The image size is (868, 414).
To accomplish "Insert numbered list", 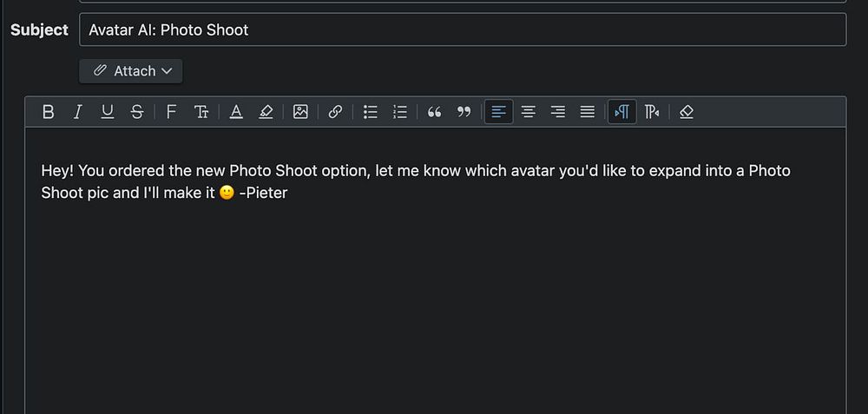I will tap(399, 112).
